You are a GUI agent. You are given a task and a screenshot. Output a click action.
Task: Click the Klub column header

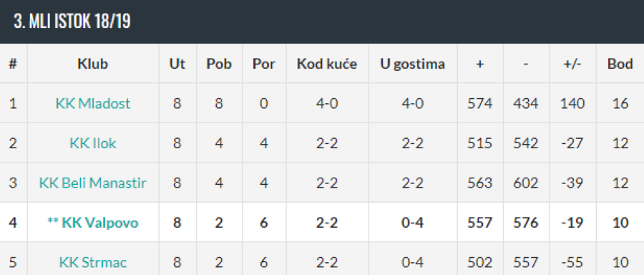tap(93, 64)
